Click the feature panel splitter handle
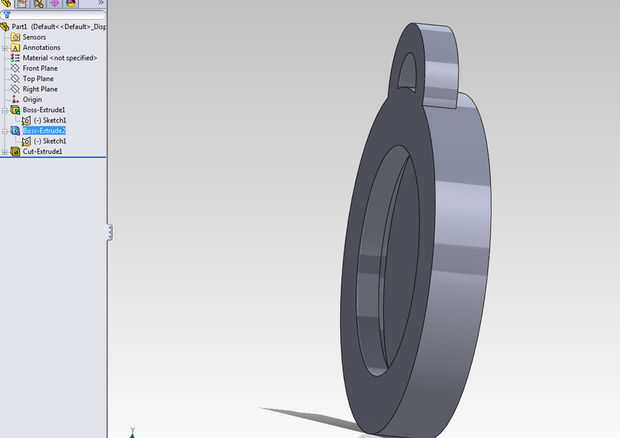Image resolution: width=620 pixels, height=438 pixels. pyautogui.click(x=110, y=232)
